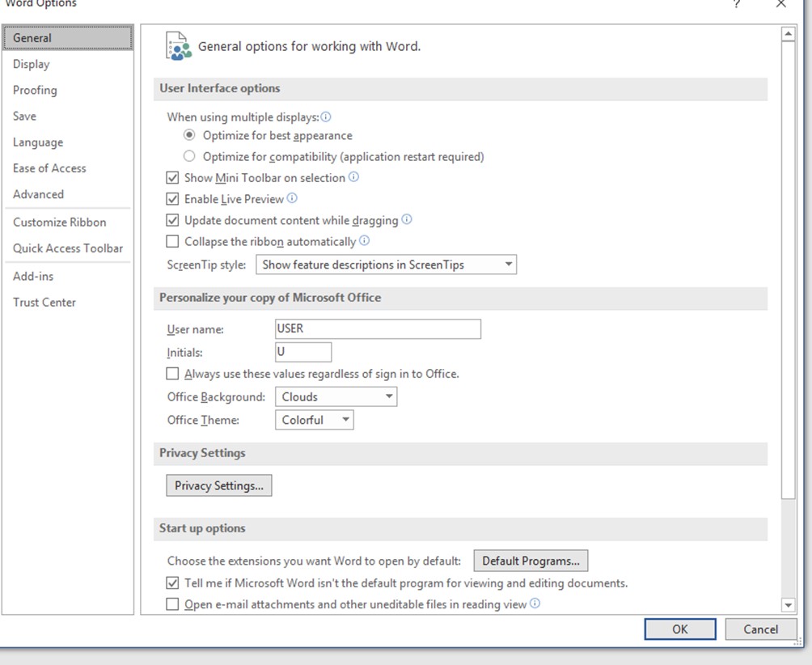
Task: Click the vertical scrollbar thumb
Action: [789, 270]
